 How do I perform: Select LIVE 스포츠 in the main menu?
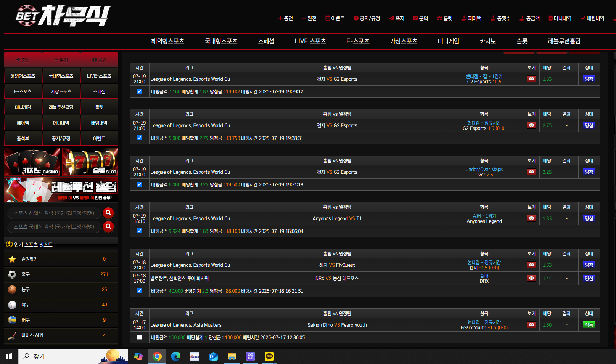coord(310,41)
